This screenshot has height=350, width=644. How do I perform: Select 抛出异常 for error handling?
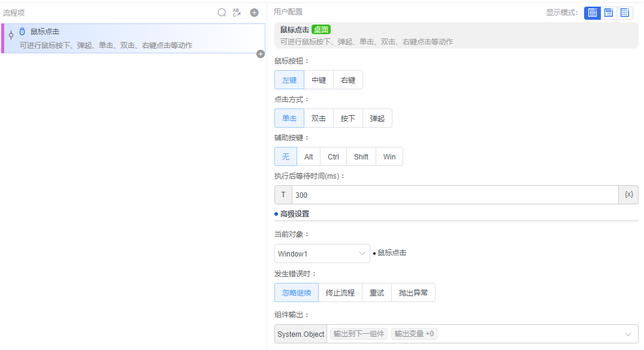[413, 292]
